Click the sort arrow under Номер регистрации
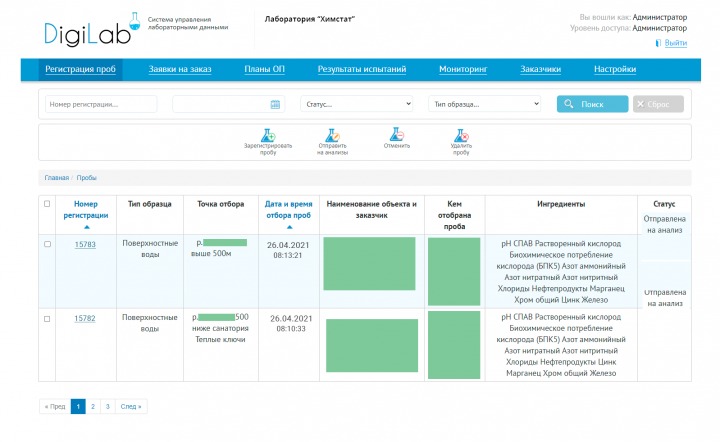This screenshot has height=442, width=720. tap(86, 227)
